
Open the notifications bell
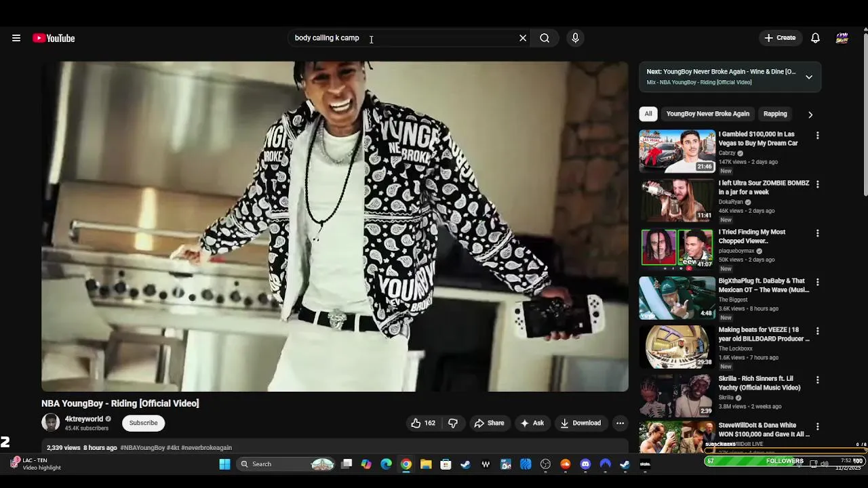pyautogui.click(x=815, y=38)
